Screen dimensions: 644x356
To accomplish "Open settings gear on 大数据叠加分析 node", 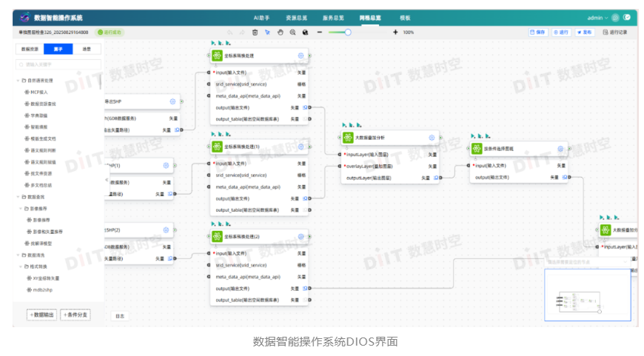I will [432, 138].
